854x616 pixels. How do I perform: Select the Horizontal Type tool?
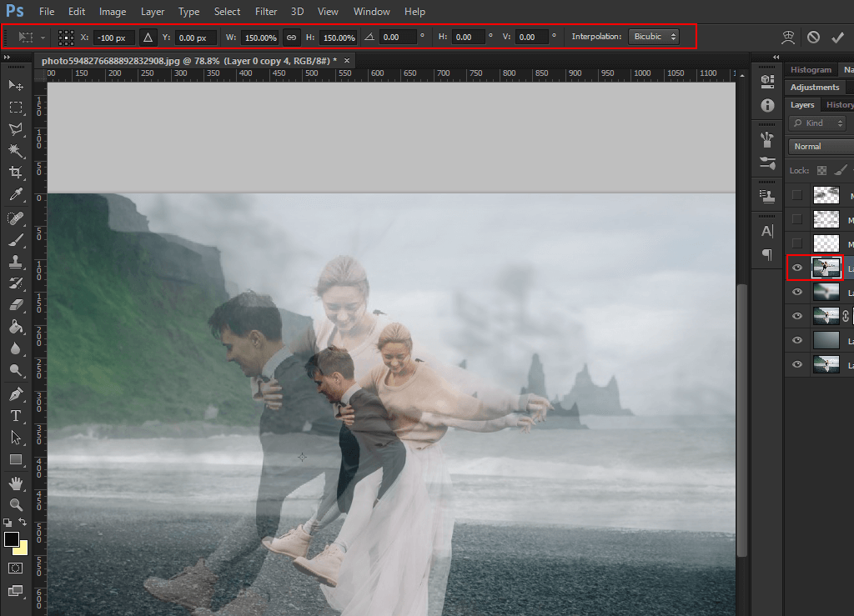coord(16,416)
